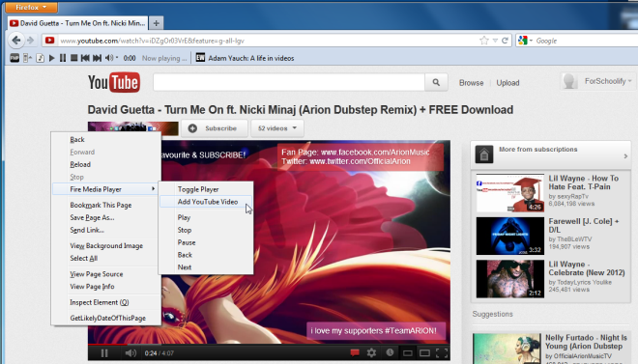Click the Fire Media Player pause icon
Image resolution: width=638 pixels, height=364 pixels.
tap(63, 58)
